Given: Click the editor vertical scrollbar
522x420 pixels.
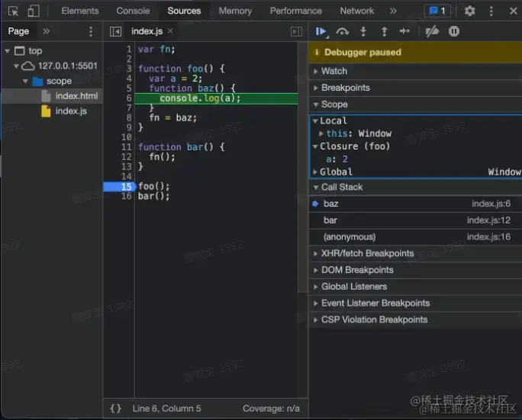Looking at the screenshot, I should coord(303,168).
